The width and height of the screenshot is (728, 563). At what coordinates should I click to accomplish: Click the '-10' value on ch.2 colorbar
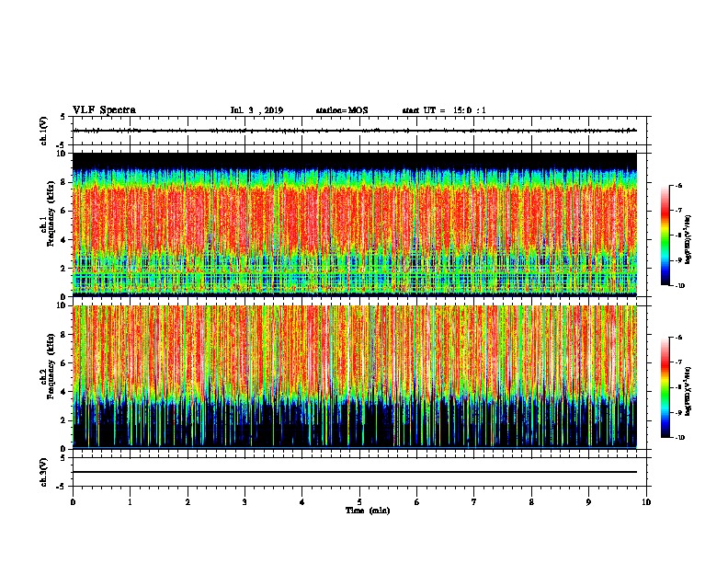click(679, 438)
